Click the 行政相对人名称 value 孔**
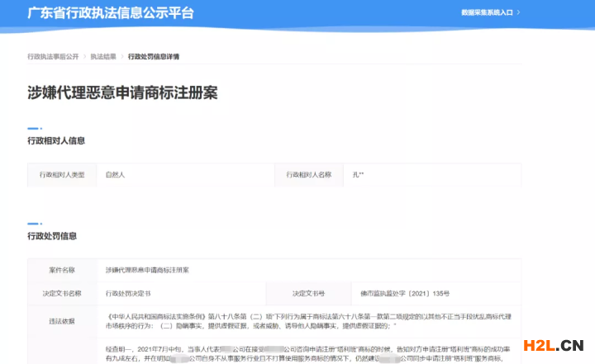 359,175
